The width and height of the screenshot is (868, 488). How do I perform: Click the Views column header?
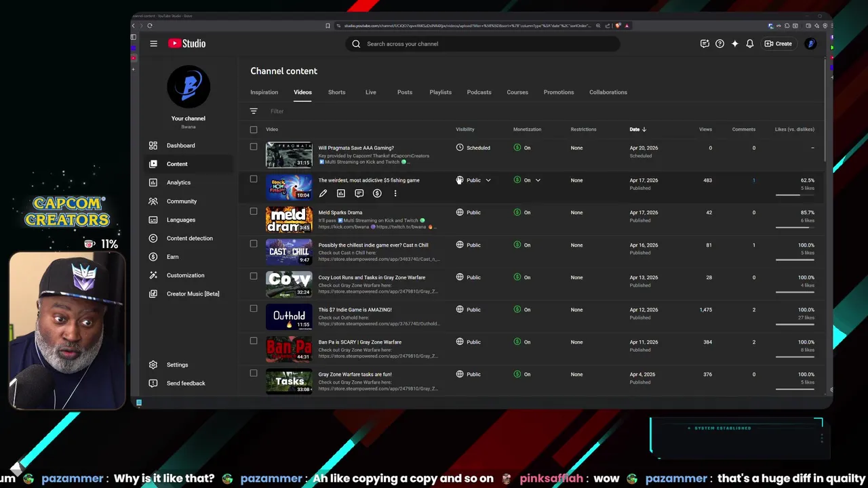705,129
